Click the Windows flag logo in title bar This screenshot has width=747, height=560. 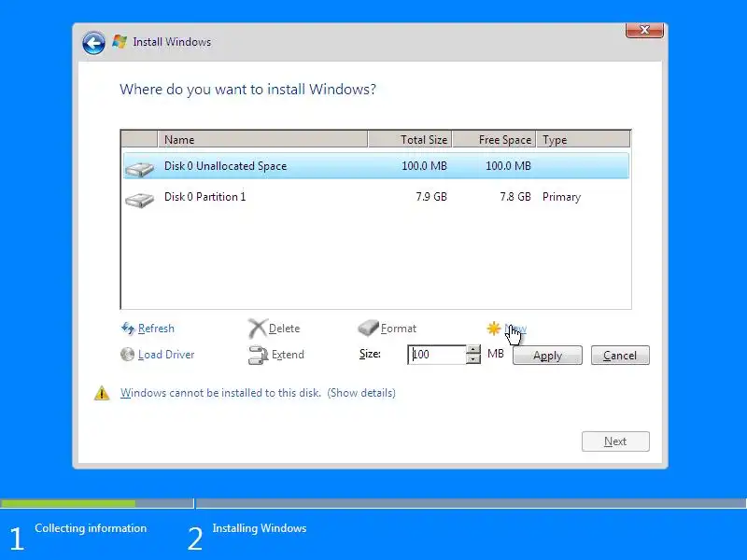coord(120,41)
